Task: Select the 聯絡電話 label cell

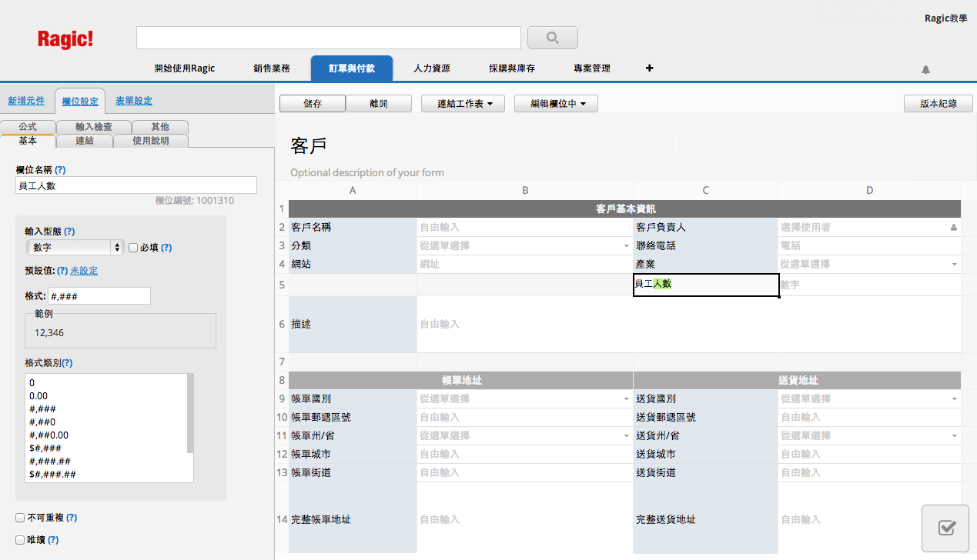Action: pyautogui.click(x=705, y=246)
